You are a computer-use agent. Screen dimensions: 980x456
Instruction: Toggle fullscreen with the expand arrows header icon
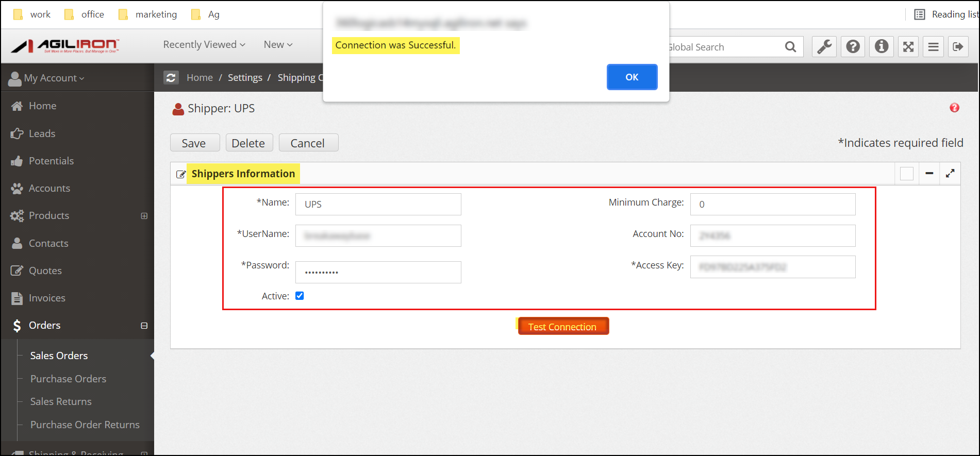(x=908, y=47)
